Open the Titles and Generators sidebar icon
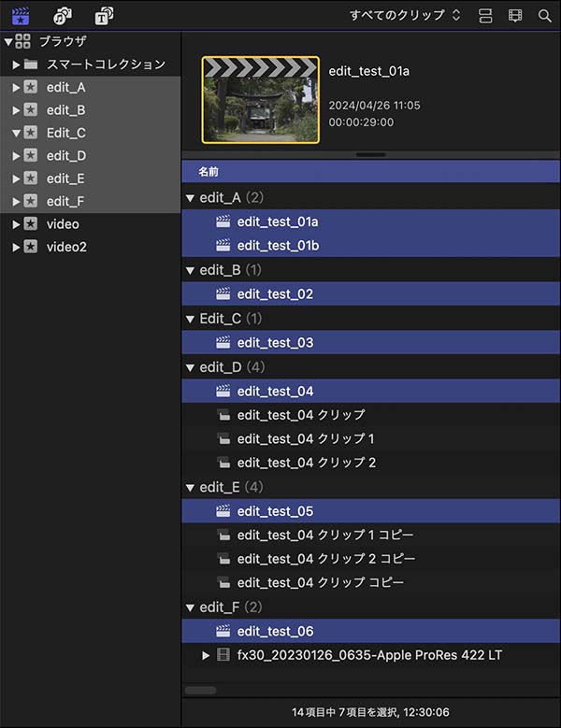Image resolution: width=561 pixels, height=728 pixels. point(104,16)
